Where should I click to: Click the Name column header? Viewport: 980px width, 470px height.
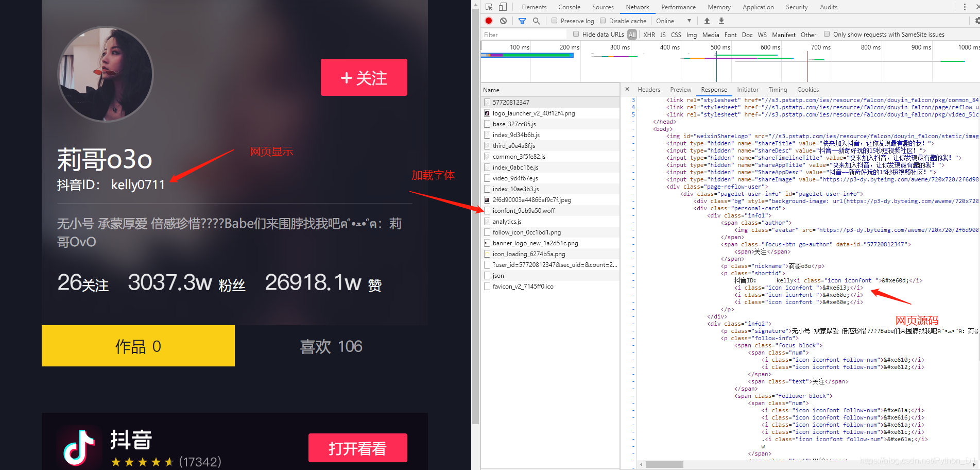coord(550,90)
